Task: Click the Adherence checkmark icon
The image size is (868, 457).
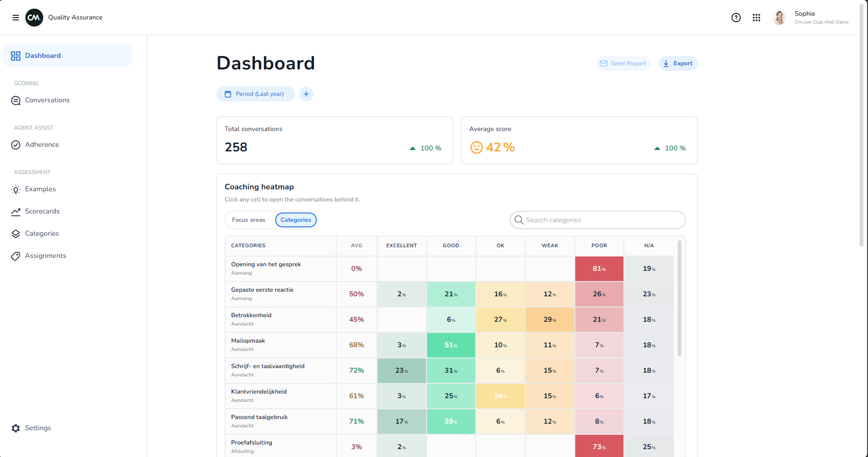Action: (x=16, y=145)
